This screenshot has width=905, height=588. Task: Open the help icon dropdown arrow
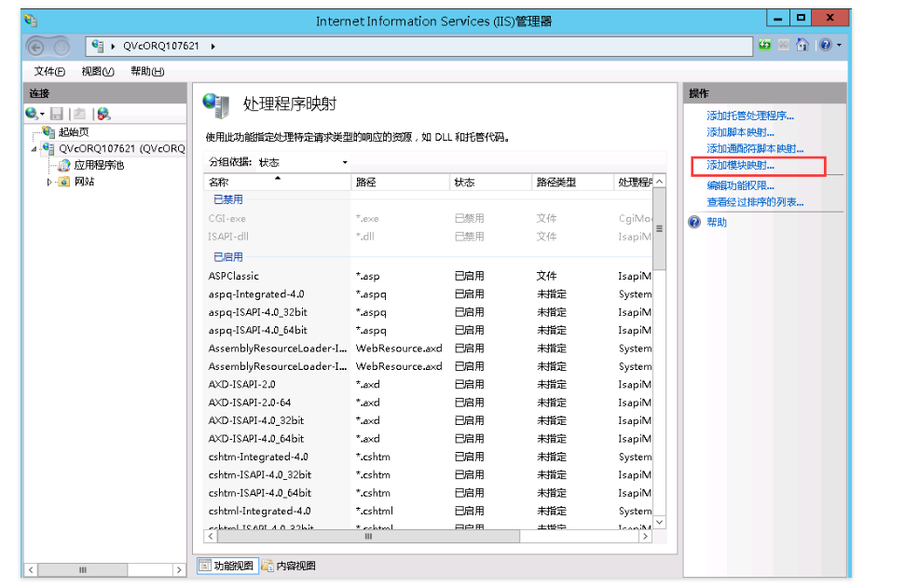[839, 45]
